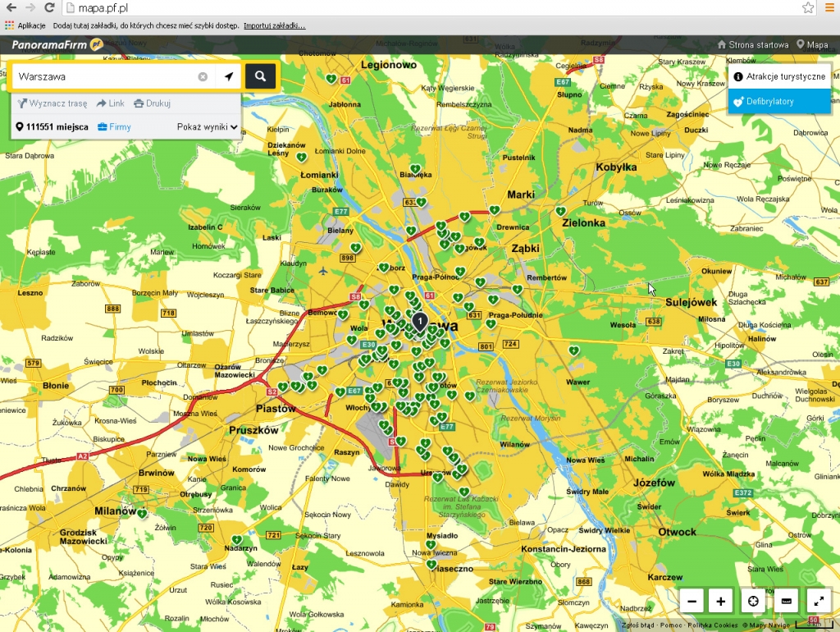This screenshot has width=840, height=632.
Task: Zoom out the map with minus button
Action: click(x=692, y=602)
